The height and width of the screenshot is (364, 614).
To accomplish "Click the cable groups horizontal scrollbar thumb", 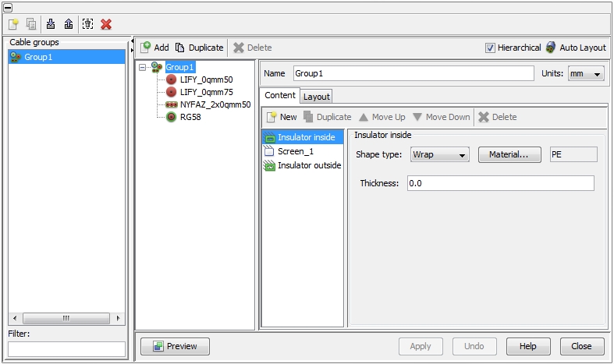I will pyautogui.click(x=66, y=318).
